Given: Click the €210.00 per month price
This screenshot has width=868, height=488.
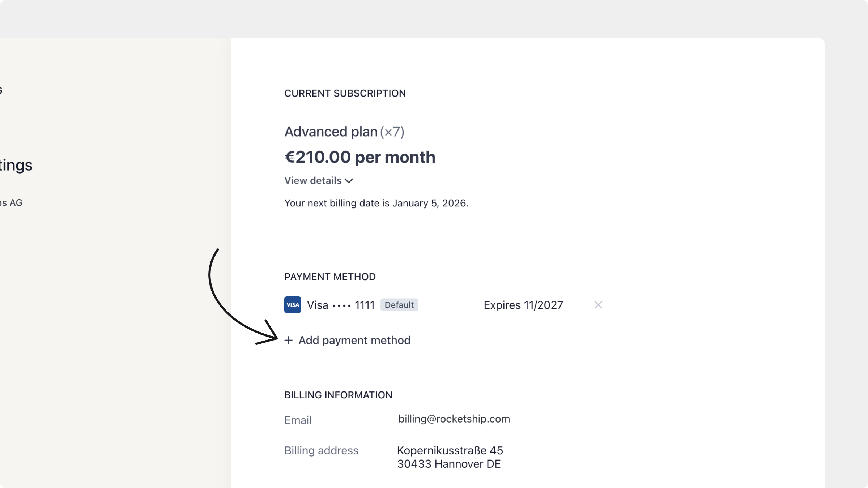Looking at the screenshot, I should [x=360, y=157].
